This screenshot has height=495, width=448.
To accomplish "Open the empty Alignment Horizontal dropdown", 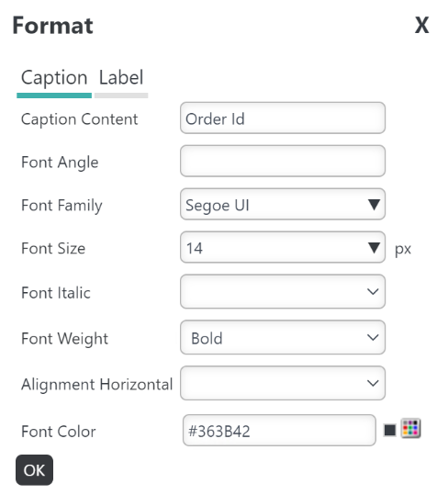I will 283,383.
